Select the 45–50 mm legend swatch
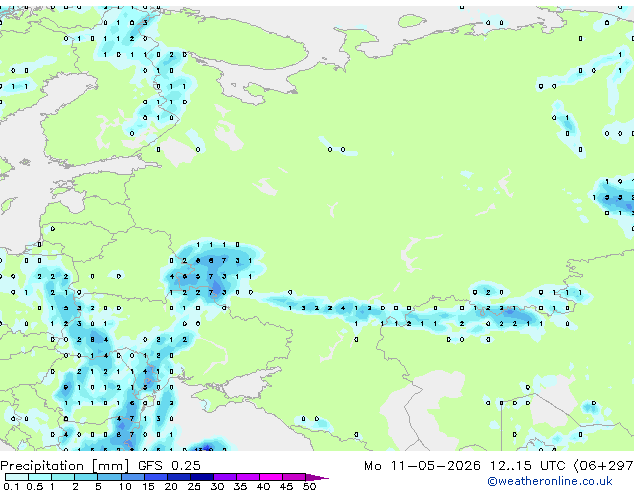 point(294,477)
